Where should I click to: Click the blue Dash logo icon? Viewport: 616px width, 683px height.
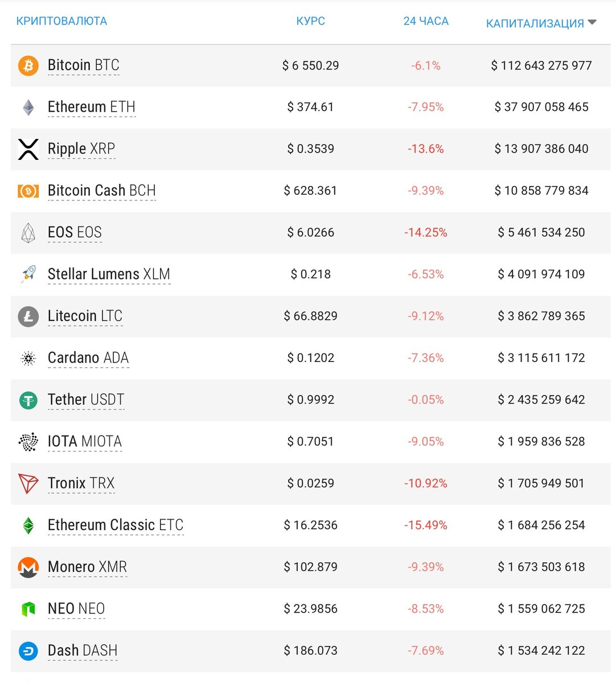coord(28,651)
